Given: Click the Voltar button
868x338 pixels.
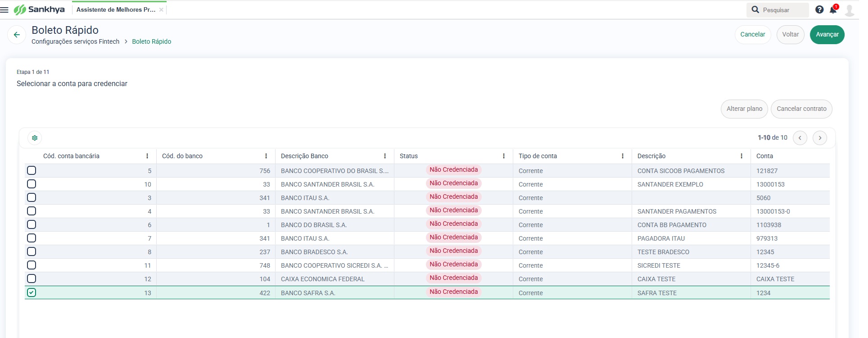Looking at the screenshot, I should (x=791, y=35).
